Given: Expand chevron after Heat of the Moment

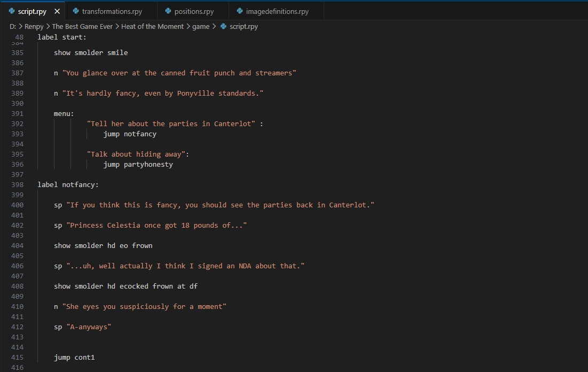Looking at the screenshot, I should [188, 26].
